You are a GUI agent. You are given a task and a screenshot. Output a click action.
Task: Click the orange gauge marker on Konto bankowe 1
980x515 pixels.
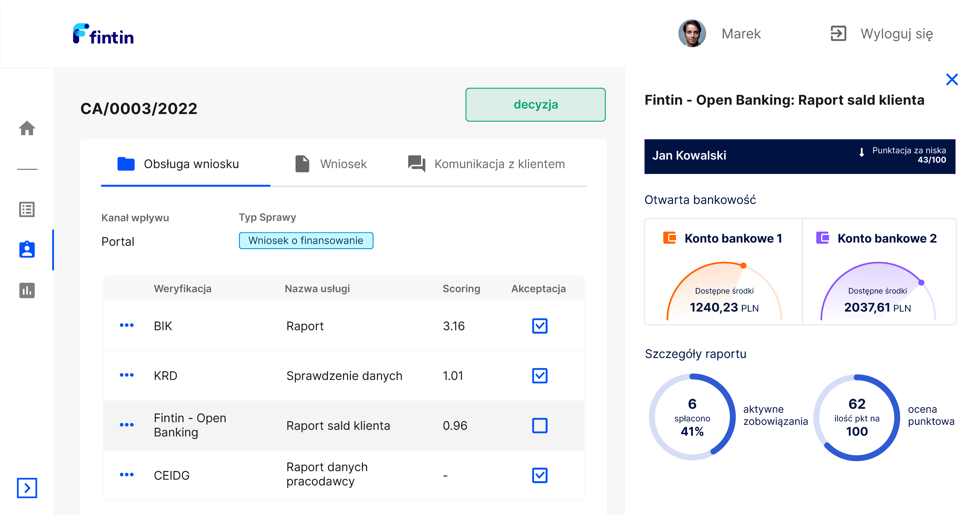743,266
